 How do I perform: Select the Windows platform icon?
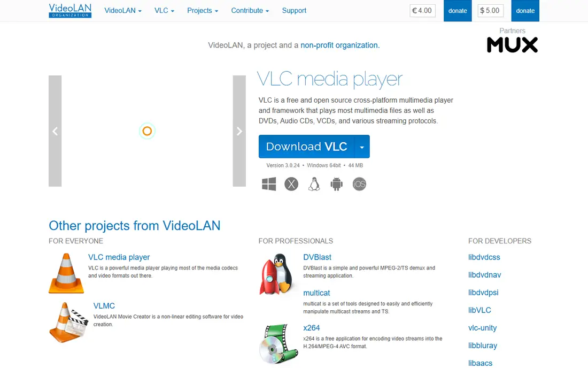click(269, 184)
